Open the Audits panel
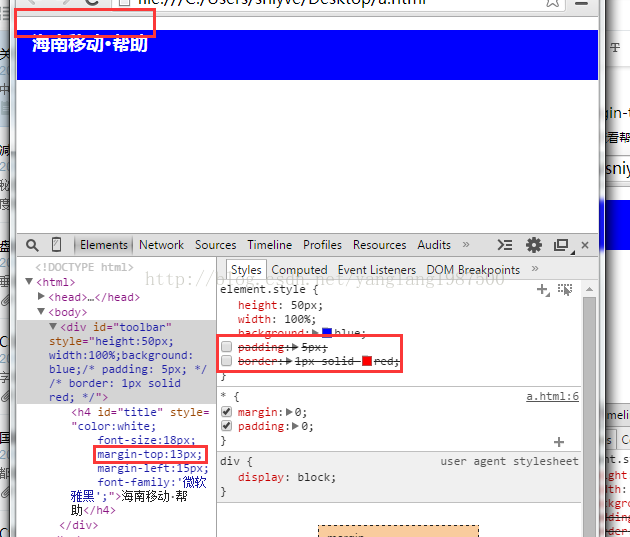The width and height of the screenshot is (630, 537). point(434,245)
